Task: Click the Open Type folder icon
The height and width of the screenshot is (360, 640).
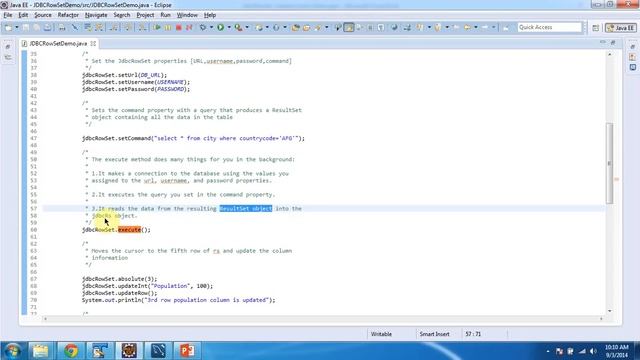Action: pyautogui.click(x=296, y=27)
